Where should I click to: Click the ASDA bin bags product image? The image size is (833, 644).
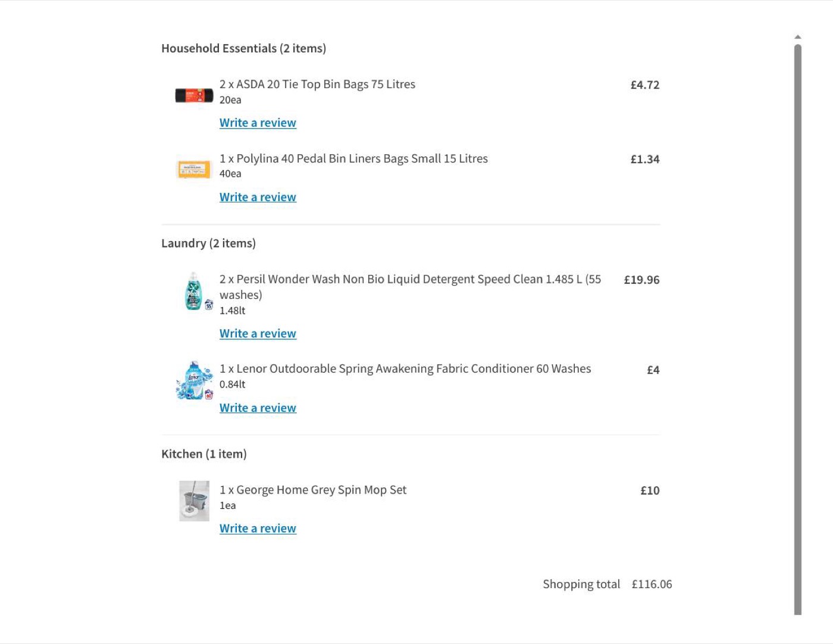coord(194,95)
